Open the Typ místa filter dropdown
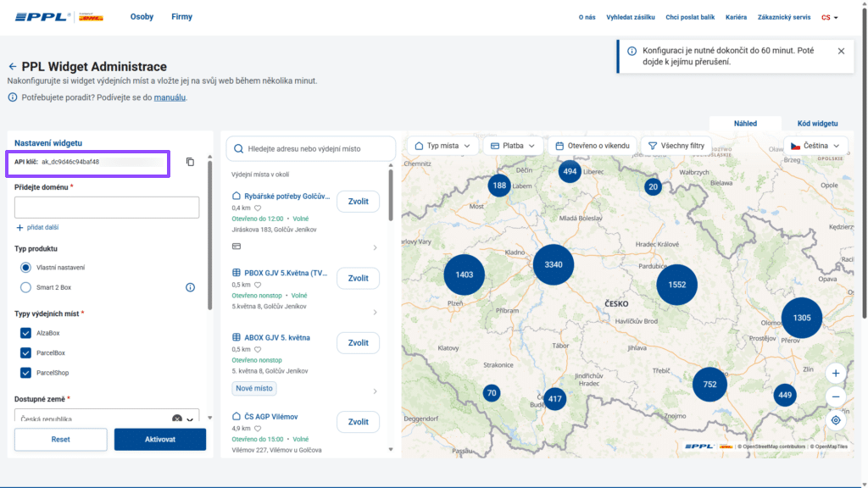Screen dimensions: 868x488 click(442, 146)
